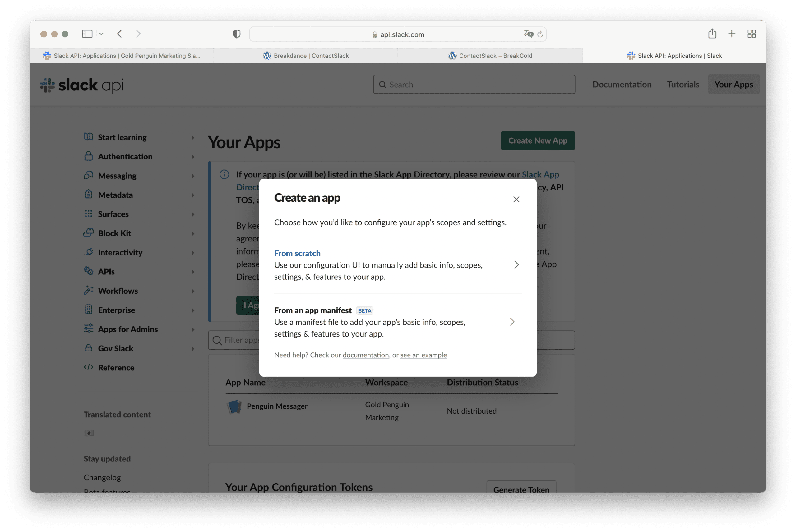Click the Share icon in Safari toolbar
This screenshot has width=796, height=532.
click(x=712, y=34)
